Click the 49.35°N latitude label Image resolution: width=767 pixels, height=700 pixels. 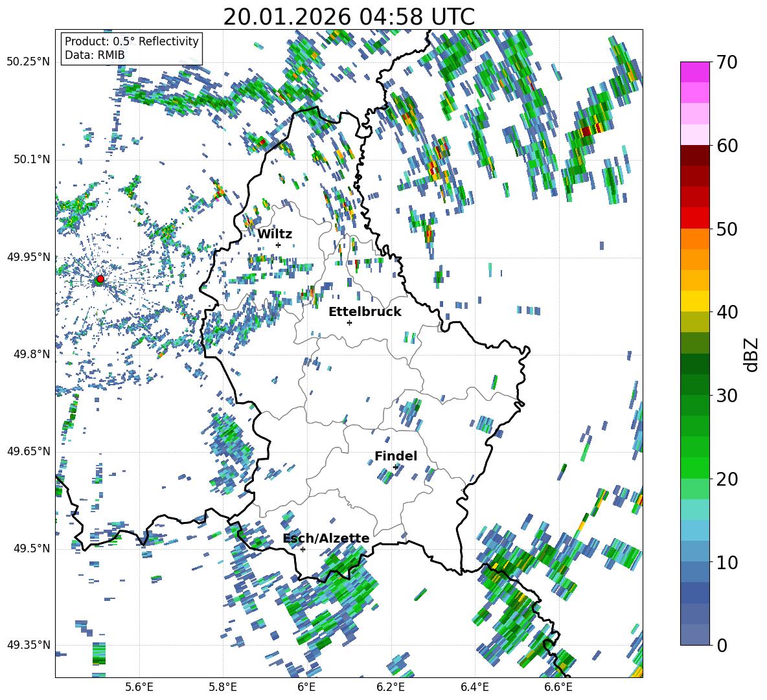click(x=29, y=645)
